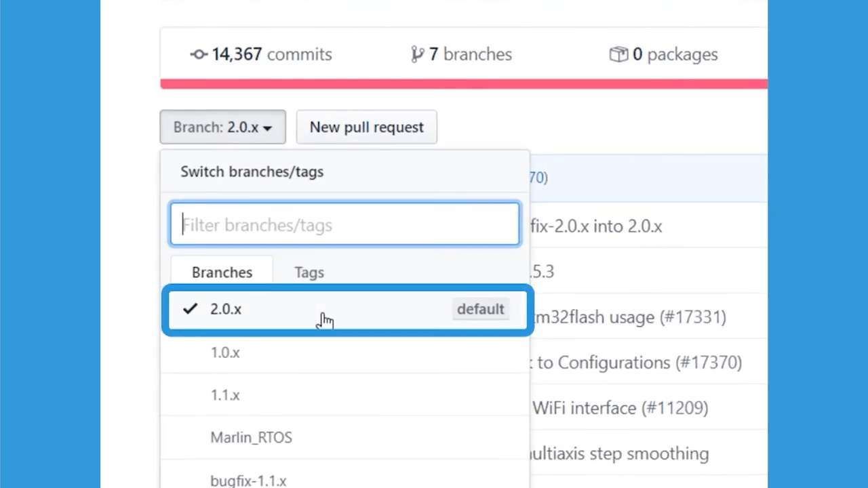This screenshot has width=868, height=488.
Task: Click the packages box icon
Action: [618, 54]
